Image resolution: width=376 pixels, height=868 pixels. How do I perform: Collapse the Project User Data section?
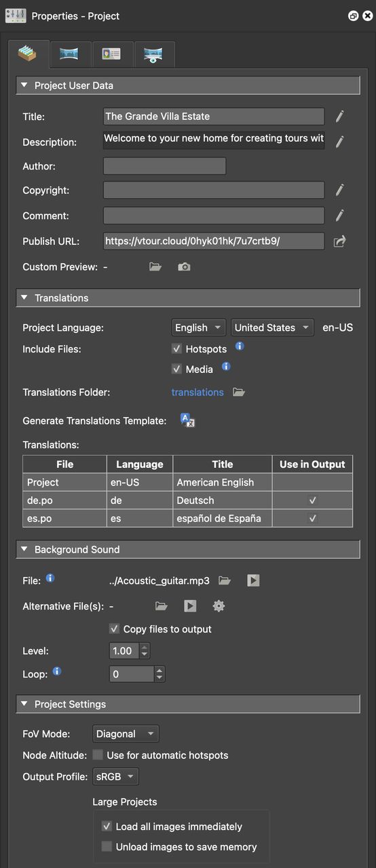tap(24, 85)
